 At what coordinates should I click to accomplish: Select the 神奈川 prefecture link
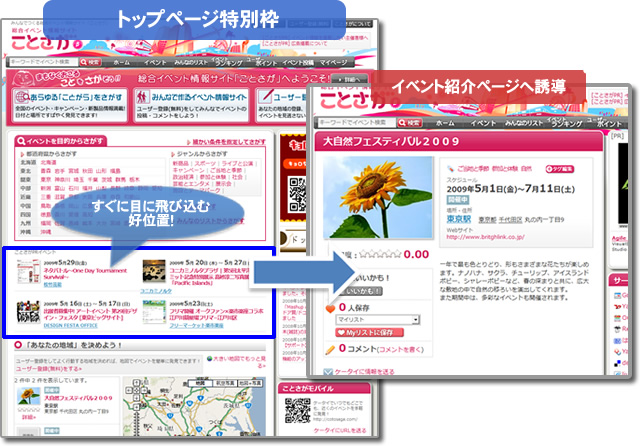62,180
